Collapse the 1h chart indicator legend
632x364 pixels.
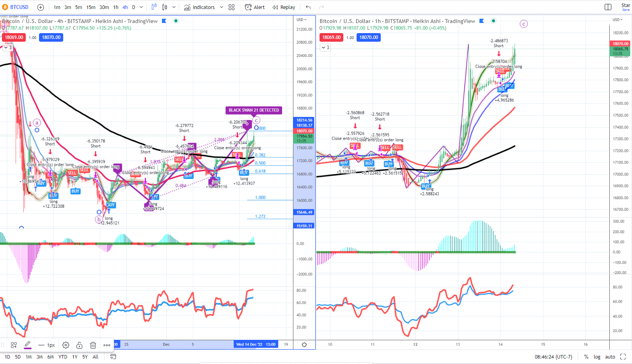325,48
